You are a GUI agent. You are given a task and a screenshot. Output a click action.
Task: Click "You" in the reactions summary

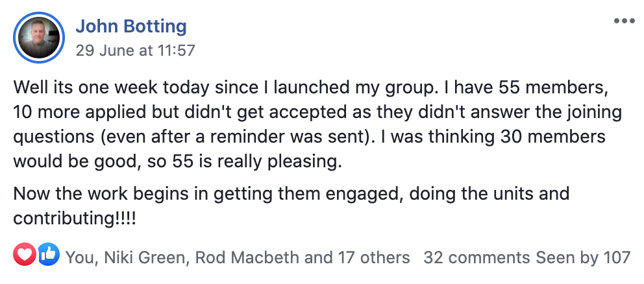coord(80,257)
